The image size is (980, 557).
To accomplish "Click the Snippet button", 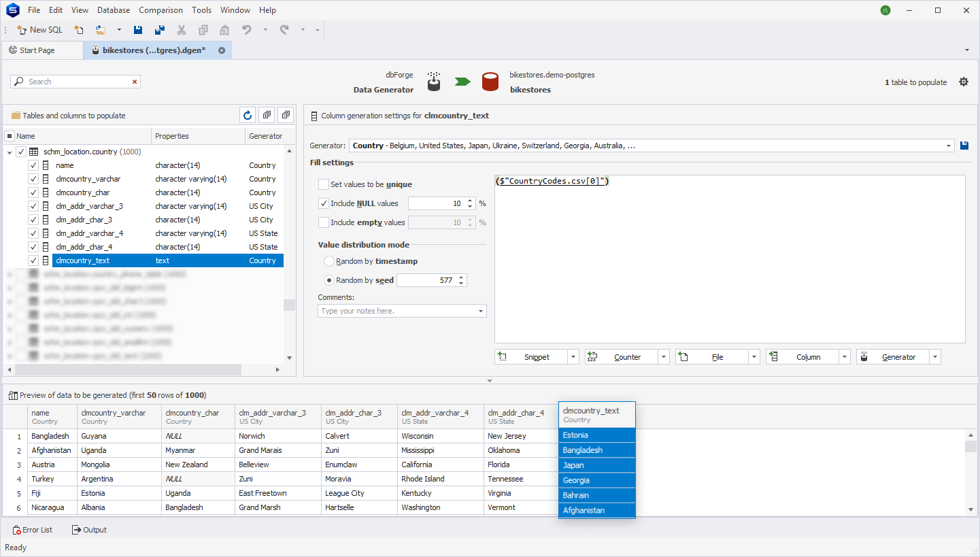I will tap(530, 357).
